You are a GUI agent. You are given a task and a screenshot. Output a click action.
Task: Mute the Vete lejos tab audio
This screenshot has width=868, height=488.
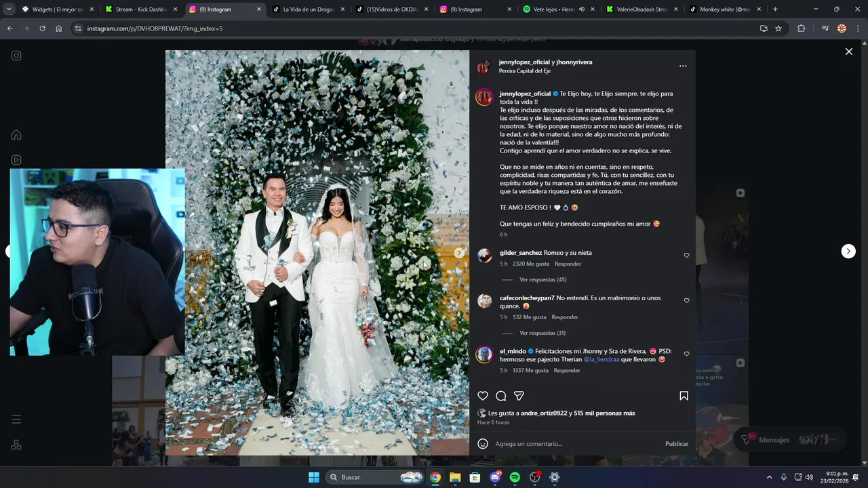tap(582, 9)
